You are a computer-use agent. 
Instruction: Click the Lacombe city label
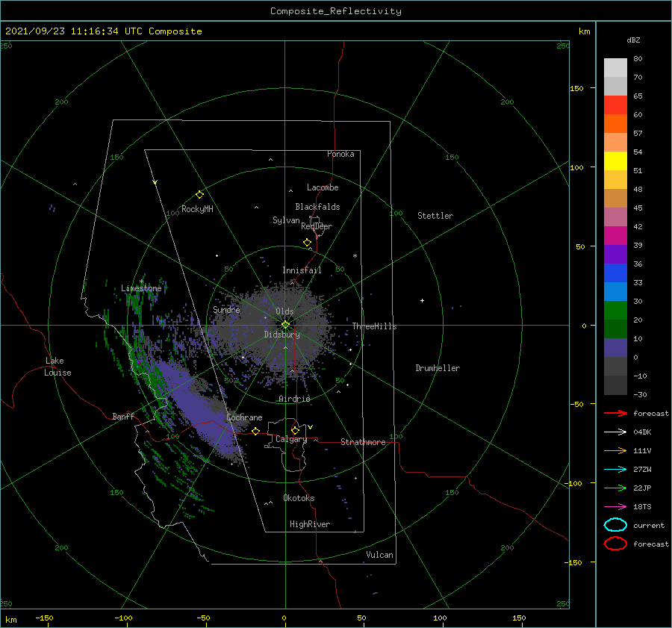coord(323,187)
